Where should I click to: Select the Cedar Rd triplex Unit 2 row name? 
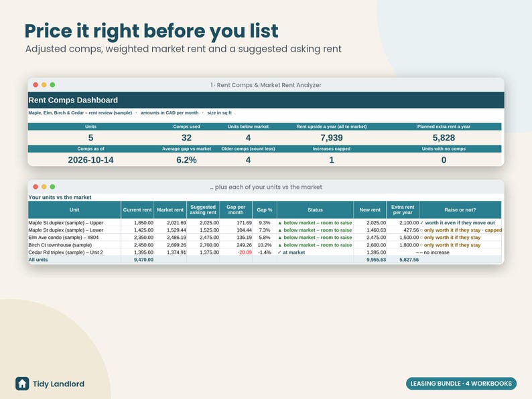tap(66, 252)
